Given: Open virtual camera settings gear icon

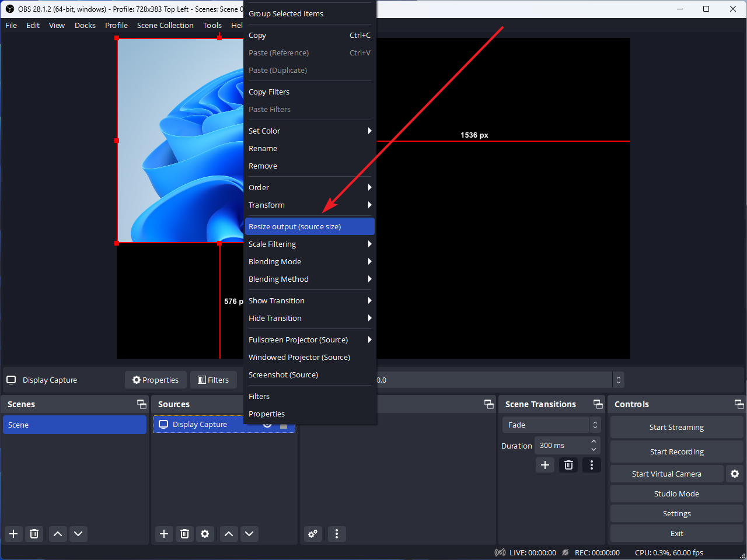Looking at the screenshot, I should (x=735, y=474).
